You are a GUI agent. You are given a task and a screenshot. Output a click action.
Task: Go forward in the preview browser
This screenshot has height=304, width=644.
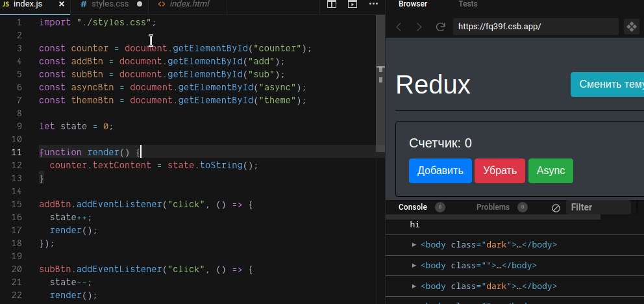pyautogui.click(x=419, y=27)
